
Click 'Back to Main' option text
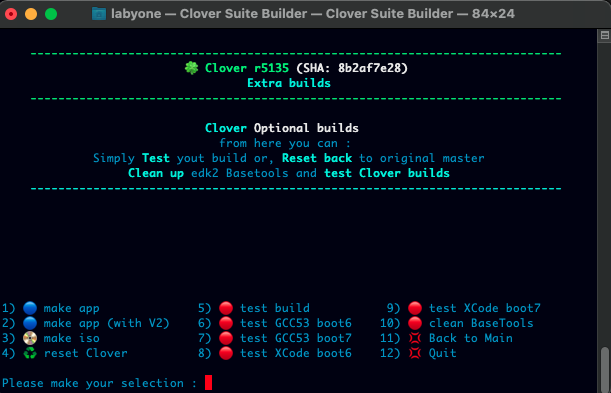click(x=471, y=338)
